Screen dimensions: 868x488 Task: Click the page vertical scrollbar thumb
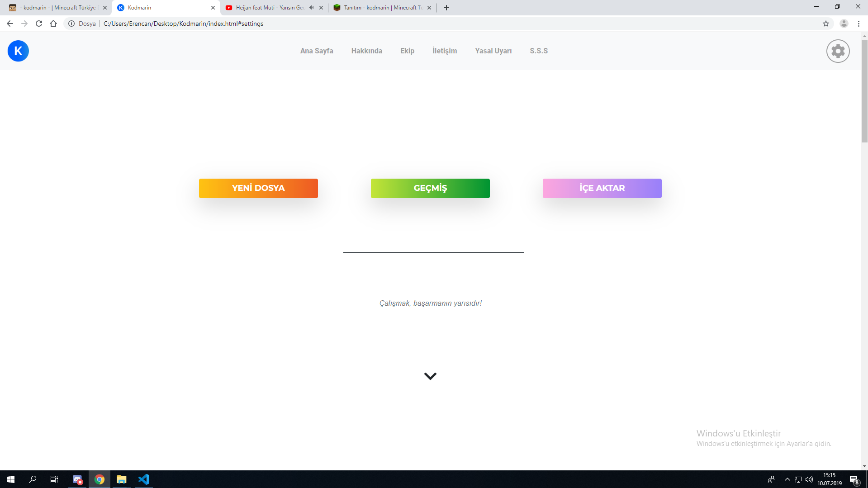pyautogui.click(x=864, y=90)
